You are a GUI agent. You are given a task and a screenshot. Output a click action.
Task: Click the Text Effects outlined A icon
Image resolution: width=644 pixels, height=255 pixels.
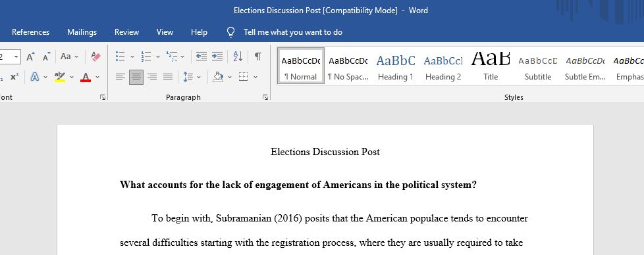click(x=35, y=77)
